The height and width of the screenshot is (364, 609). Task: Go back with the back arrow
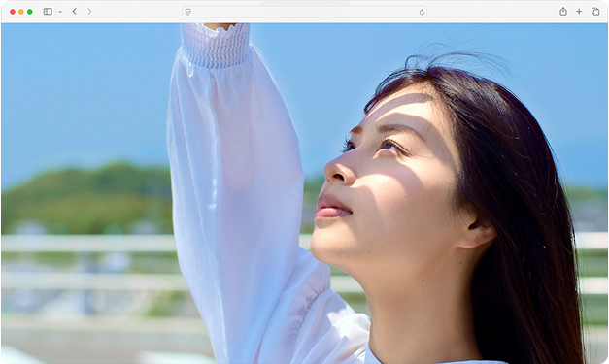click(x=74, y=12)
